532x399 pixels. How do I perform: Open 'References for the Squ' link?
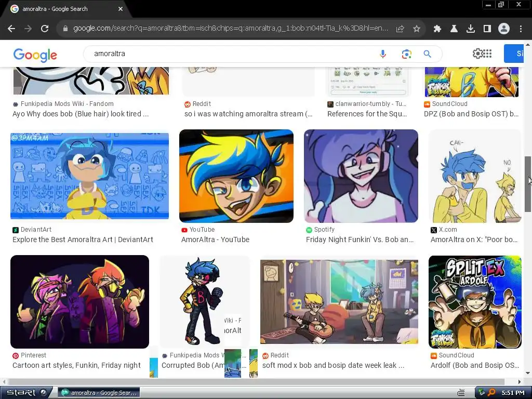tap(367, 114)
